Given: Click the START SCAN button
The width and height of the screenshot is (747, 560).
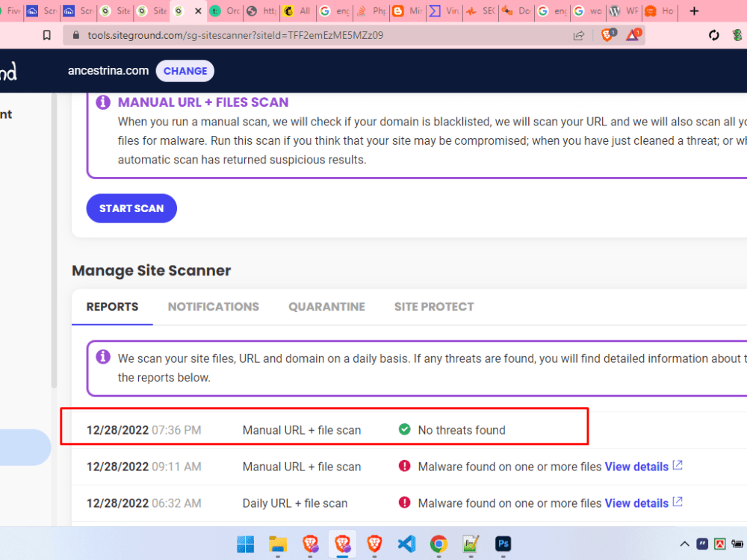Looking at the screenshot, I should pyautogui.click(x=131, y=208).
